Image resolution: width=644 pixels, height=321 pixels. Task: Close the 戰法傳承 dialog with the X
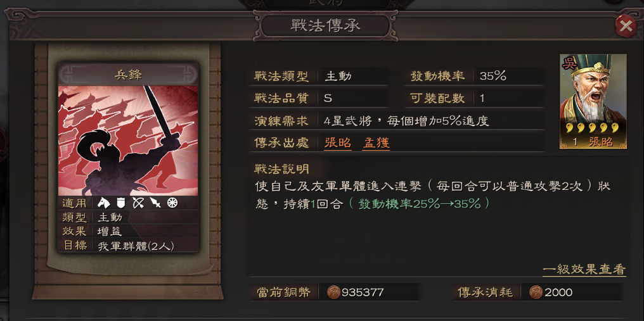pyautogui.click(x=626, y=27)
